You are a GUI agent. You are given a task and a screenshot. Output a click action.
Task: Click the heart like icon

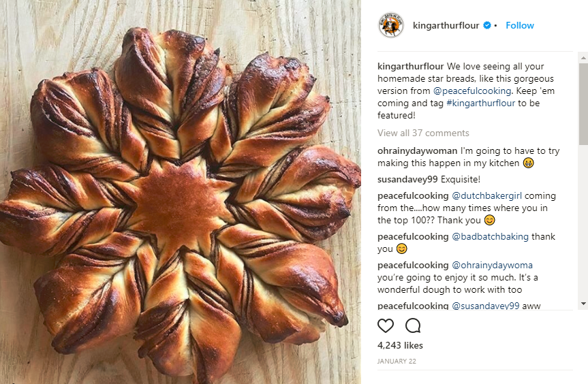(x=386, y=325)
